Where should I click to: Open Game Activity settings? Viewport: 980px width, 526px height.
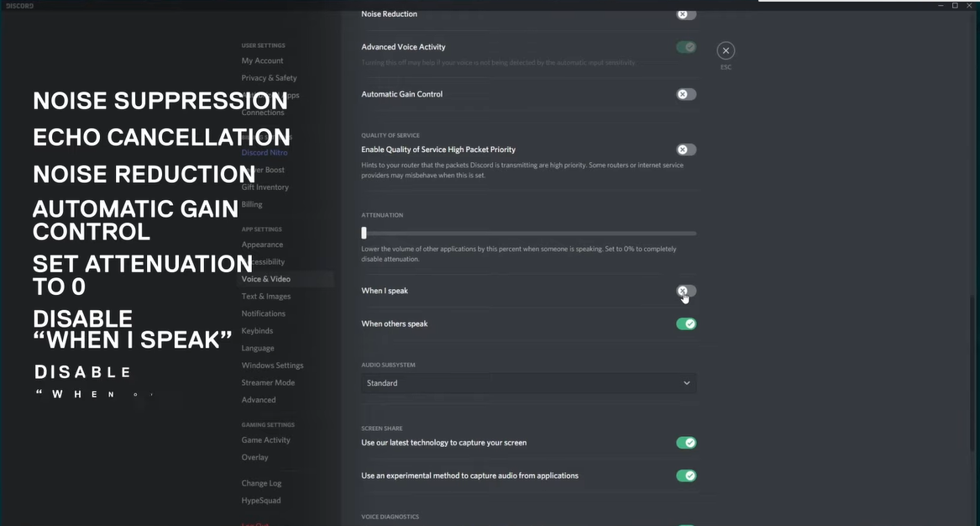pyautogui.click(x=266, y=440)
